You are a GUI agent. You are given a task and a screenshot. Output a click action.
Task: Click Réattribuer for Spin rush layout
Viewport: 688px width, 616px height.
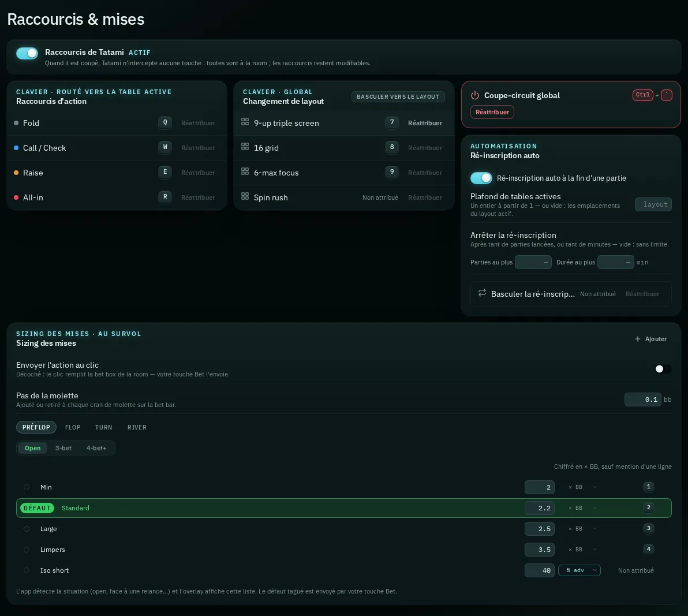425,197
